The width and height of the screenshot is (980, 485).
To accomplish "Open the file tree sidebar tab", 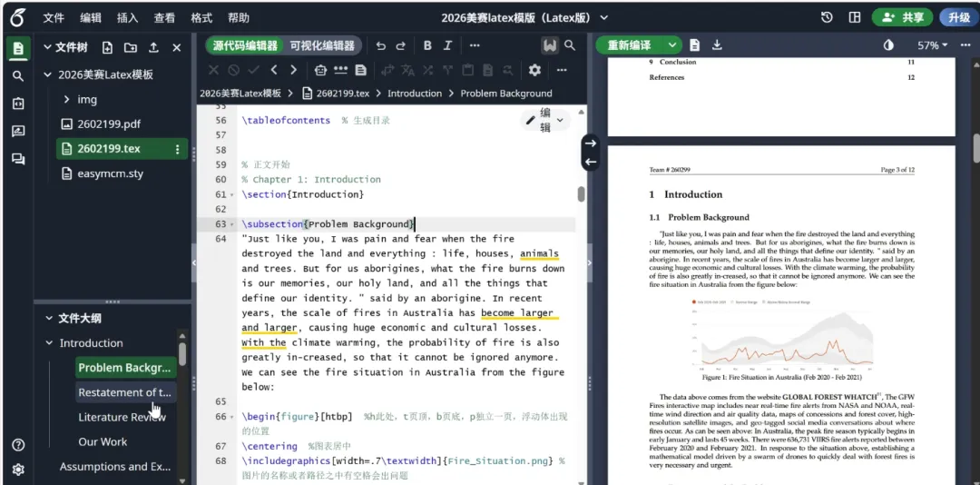I will [x=18, y=48].
